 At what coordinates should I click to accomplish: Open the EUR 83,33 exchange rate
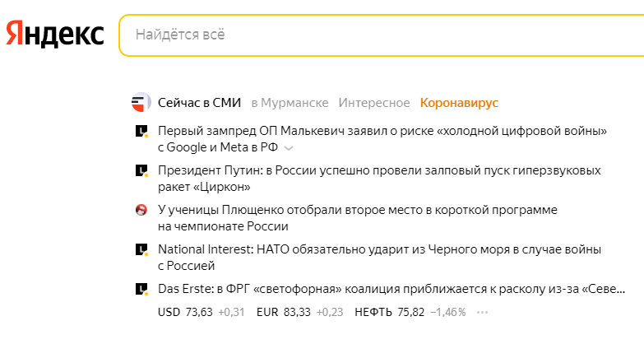click(x=284, y=313)
